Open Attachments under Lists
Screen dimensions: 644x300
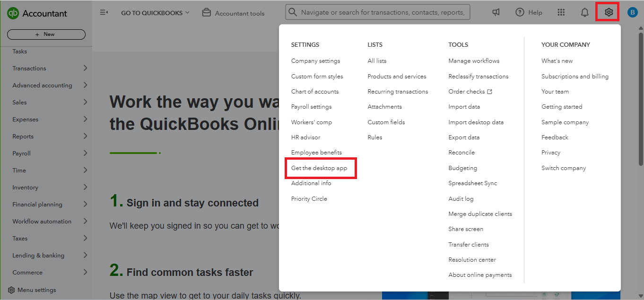(x=385, y=107)
